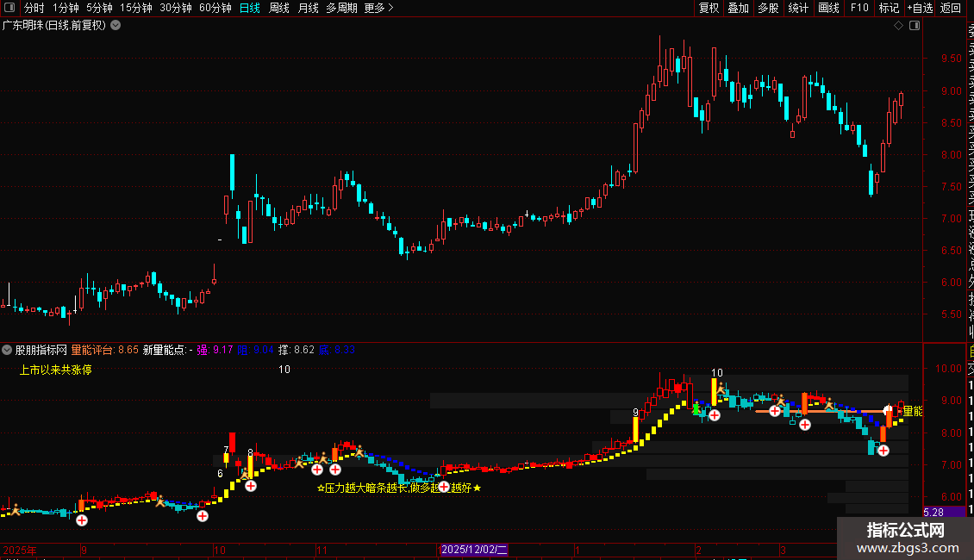Click the 5.28 purple price label

point(933,513)
